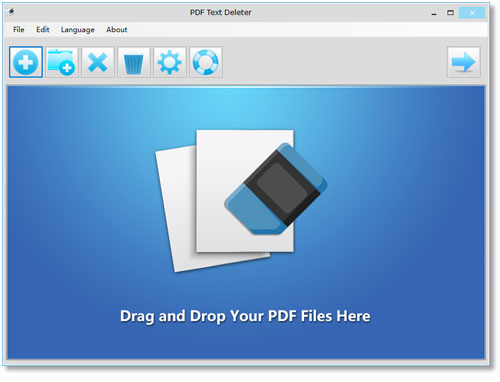
Task: Open the File menu
Action: click(x=19, y=30)
